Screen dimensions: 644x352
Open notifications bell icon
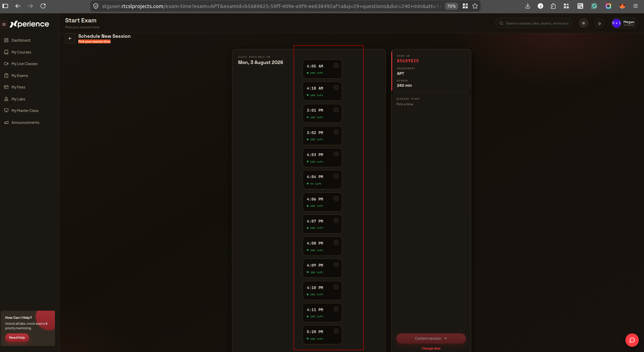coord(600,23)
